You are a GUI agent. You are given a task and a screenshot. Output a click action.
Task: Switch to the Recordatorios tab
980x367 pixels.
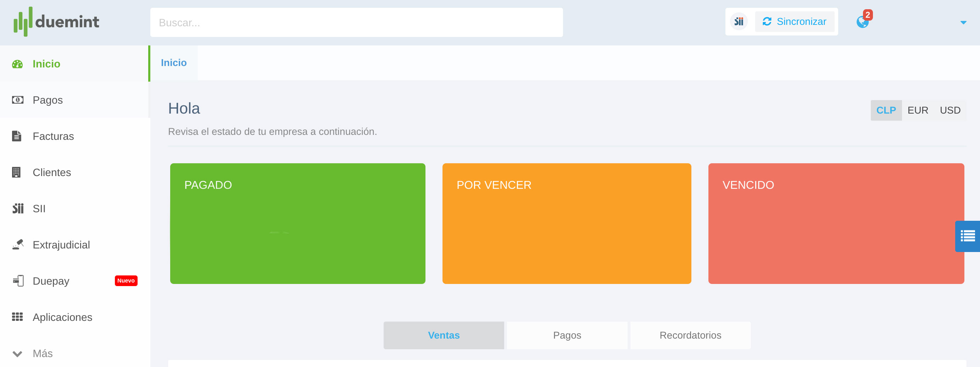(x=690, y=335)
